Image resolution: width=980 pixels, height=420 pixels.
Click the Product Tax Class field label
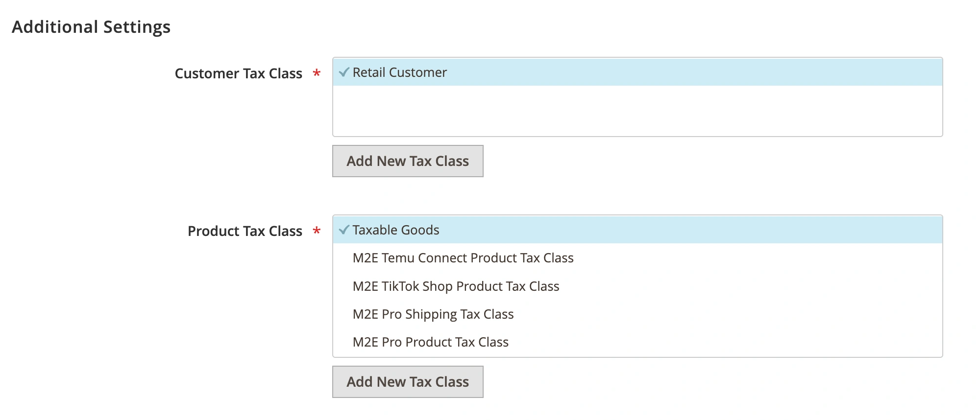pyautogui.click(x=245, y=231)
